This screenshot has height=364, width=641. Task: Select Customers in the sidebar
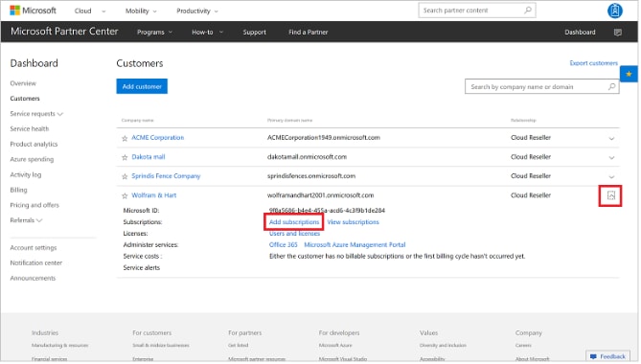click(25, 99)
